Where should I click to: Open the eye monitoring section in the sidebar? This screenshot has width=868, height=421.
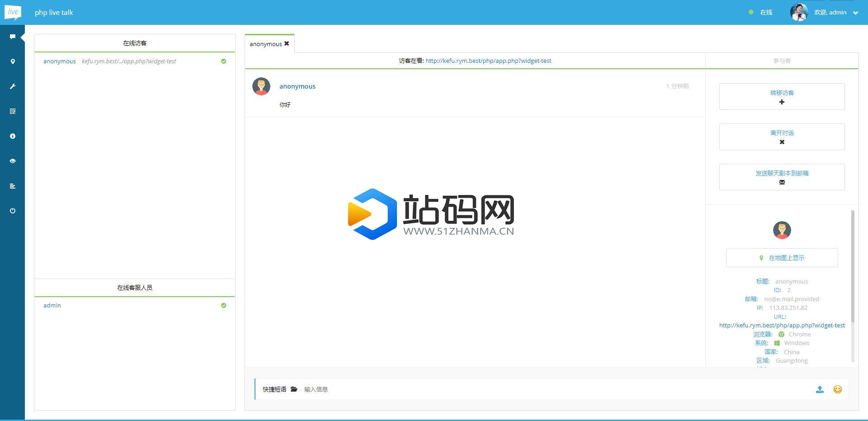point(13,161)
